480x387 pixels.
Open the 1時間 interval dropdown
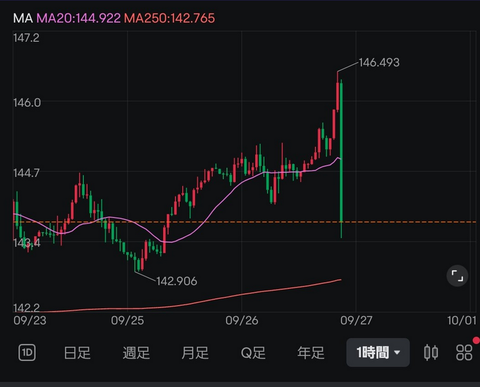tap(378, 352)
